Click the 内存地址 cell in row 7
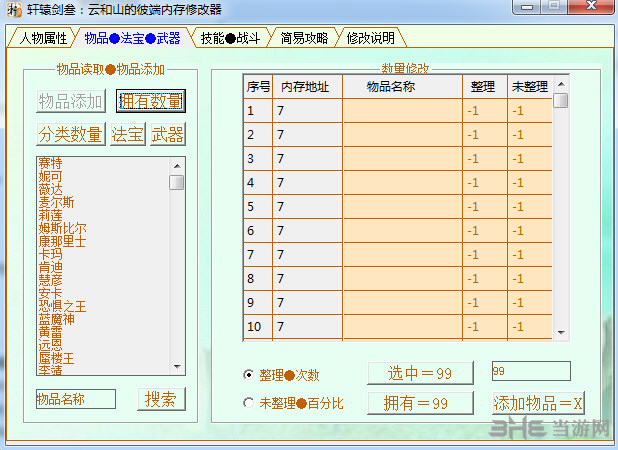 [x=307, y=255]
